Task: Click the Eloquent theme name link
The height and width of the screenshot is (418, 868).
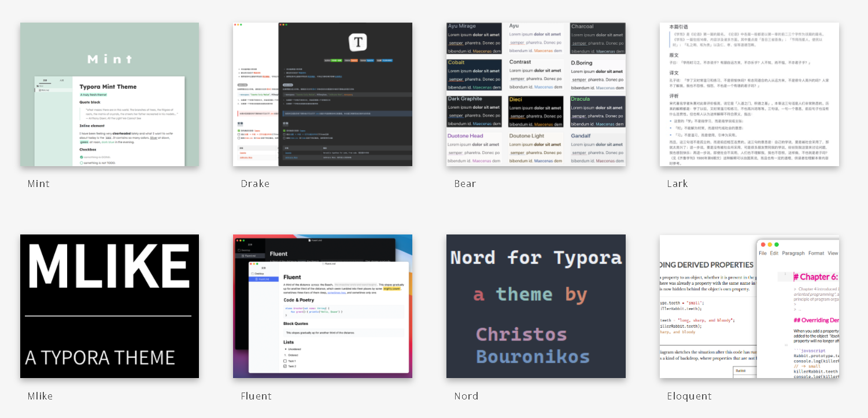Action: point(690,396)
